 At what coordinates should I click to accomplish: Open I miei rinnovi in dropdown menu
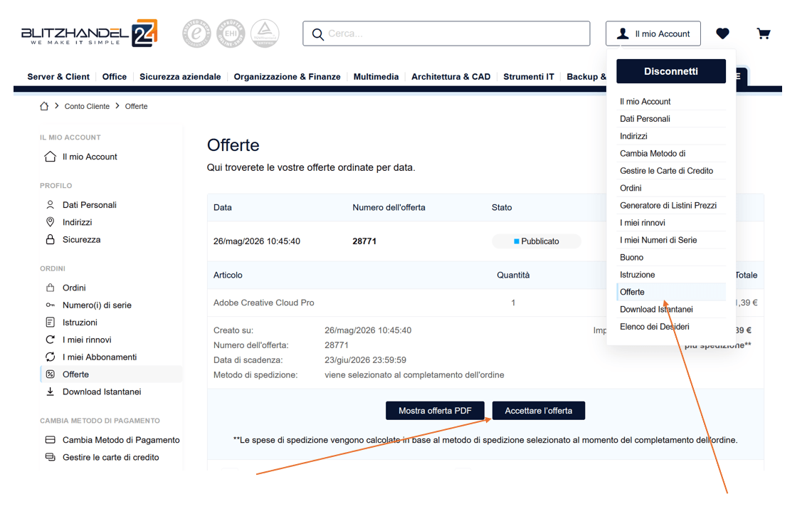671,223
